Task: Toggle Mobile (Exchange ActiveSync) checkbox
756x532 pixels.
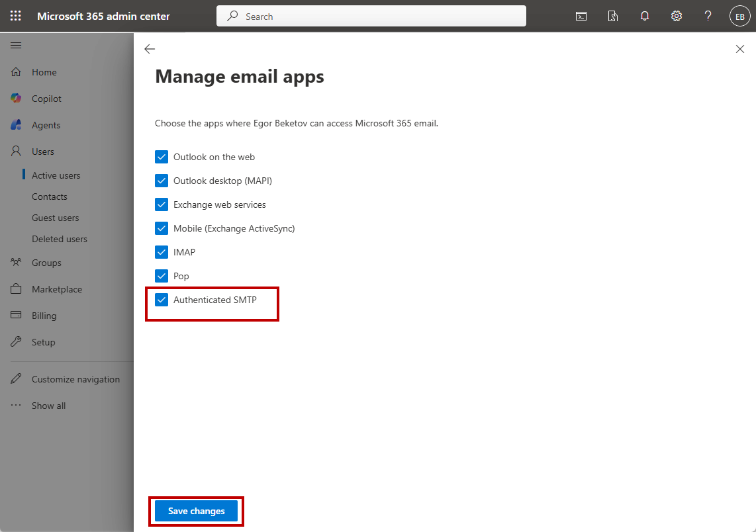Action: (x=162, y=228)
